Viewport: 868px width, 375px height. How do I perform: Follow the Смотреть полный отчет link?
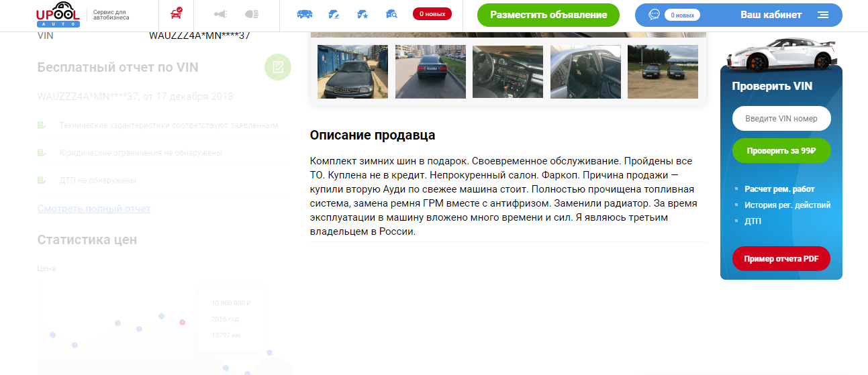(x=94, y=209)
